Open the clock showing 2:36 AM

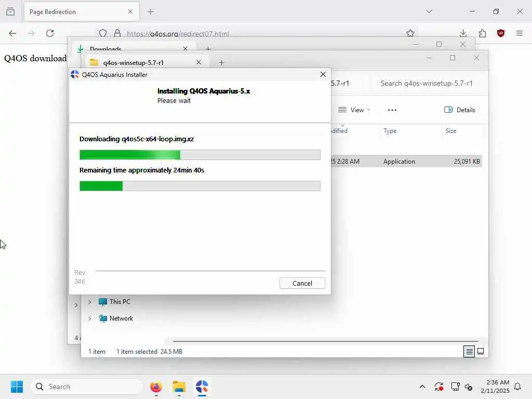point(495,387)
